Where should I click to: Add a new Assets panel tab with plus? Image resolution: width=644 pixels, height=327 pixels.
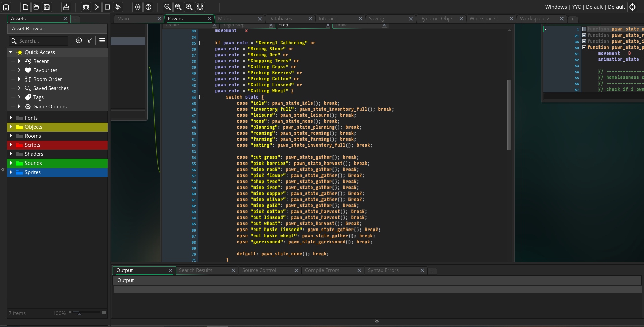coord(75,19)
